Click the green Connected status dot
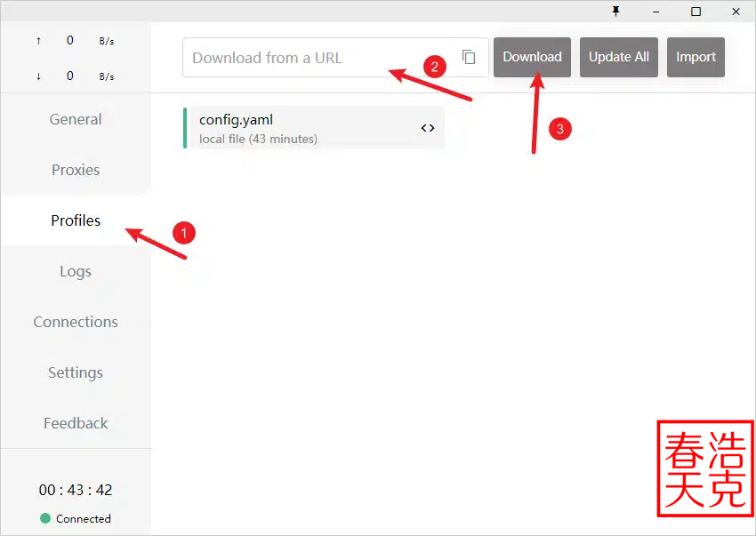756x536 pixels. (45, 518)
